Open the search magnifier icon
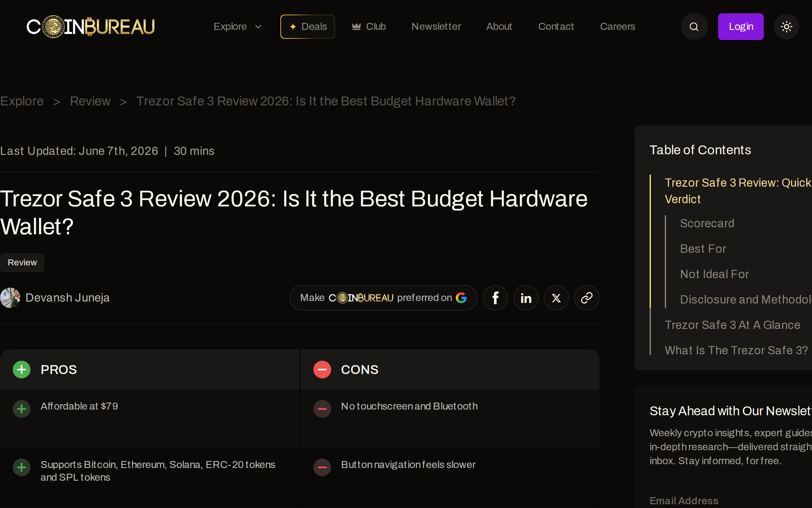This screenshot has height=508, width=812. point(694,27)
